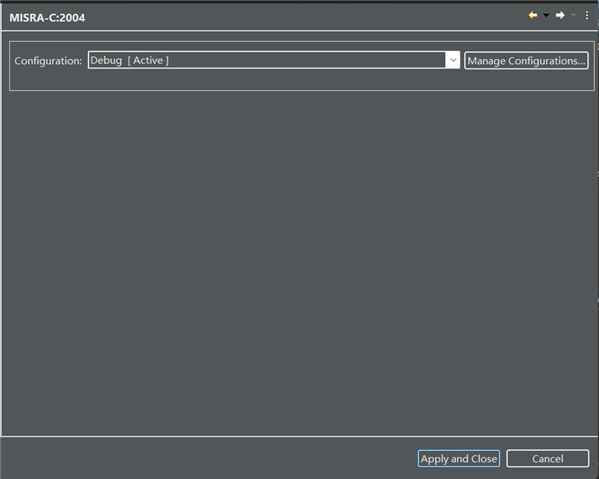Expand the Configuration combo box chevron
This screenshot has width=599, height=479.
pos(453,60)
